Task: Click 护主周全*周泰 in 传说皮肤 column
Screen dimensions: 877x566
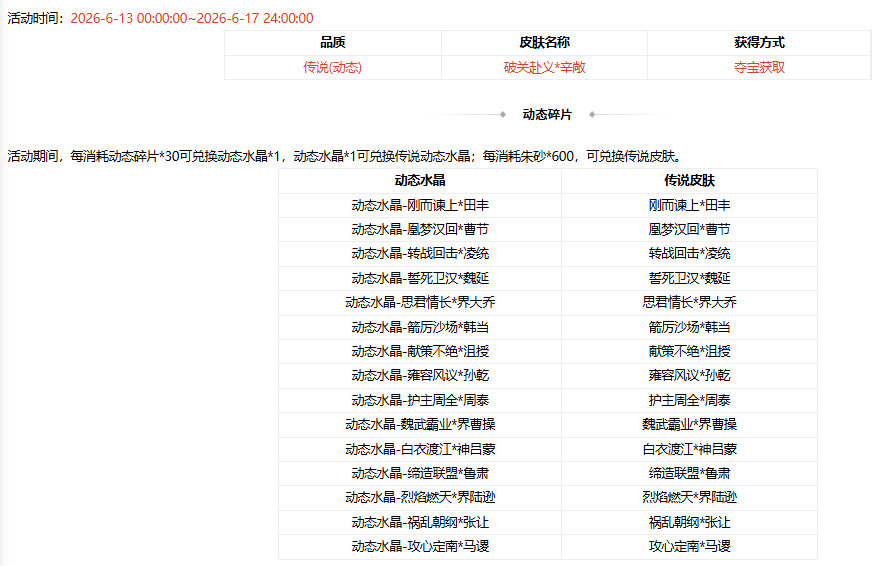Action: click(689, 400)
